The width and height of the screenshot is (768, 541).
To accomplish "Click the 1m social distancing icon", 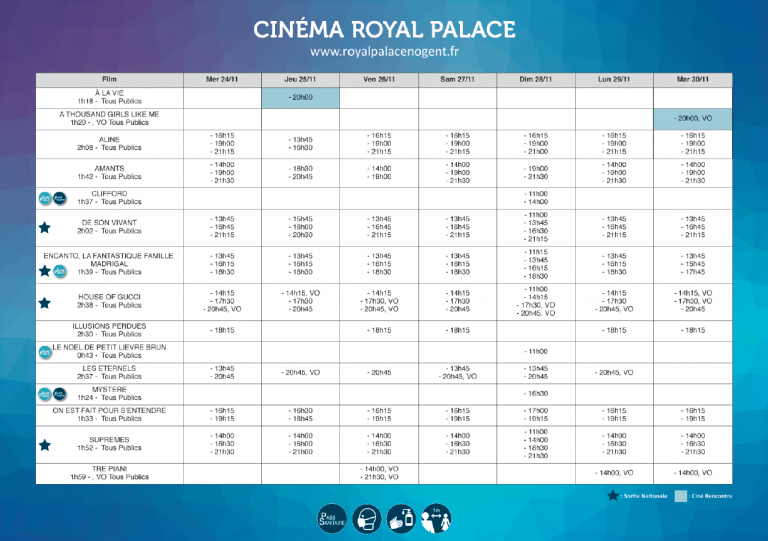I will pos(436,517).
